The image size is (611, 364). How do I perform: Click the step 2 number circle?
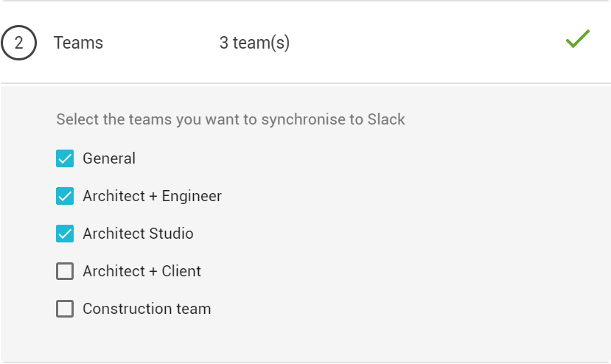pyautogui.click(x=18, y=43)
